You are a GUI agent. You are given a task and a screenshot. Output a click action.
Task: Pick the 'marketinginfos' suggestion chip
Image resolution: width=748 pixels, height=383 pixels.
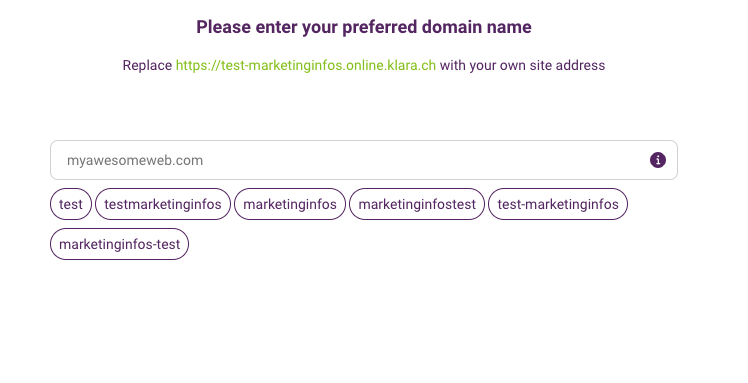pyautogui.click(x=290, y=204)
